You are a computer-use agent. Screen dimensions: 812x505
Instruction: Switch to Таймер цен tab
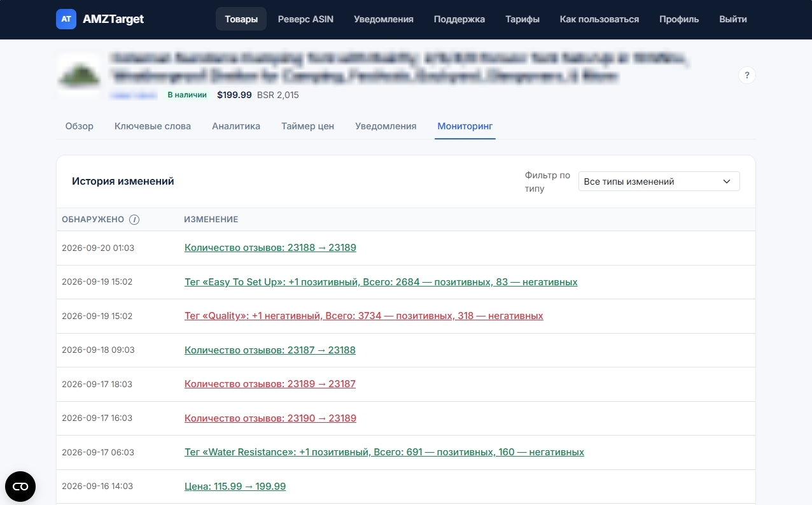[308, 126]
